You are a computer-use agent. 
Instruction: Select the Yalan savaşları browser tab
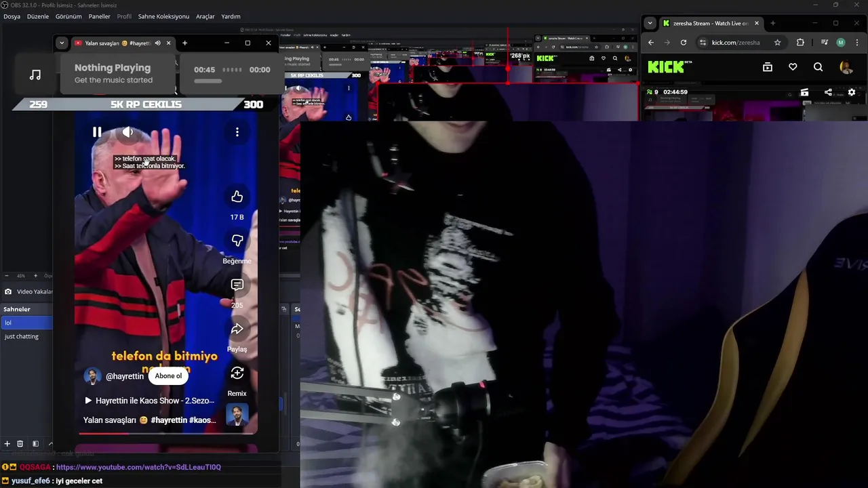pyautogui.click(x=123, y=43)
